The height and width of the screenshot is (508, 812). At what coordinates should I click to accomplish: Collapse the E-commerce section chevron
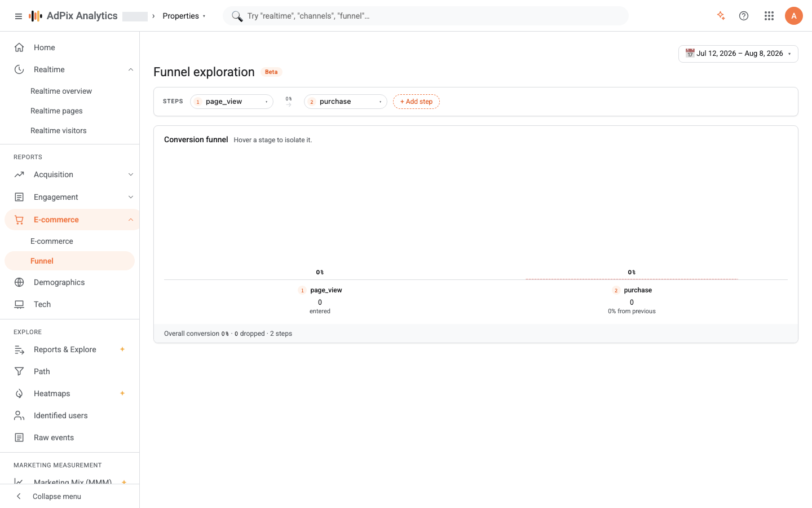(131, 220)
